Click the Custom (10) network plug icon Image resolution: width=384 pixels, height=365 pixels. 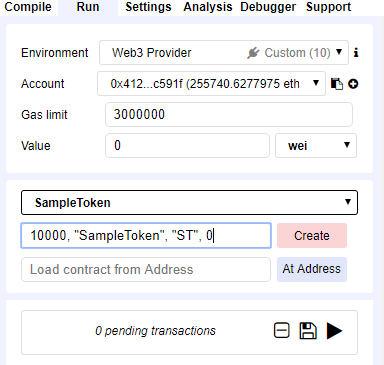pos(253,53)
